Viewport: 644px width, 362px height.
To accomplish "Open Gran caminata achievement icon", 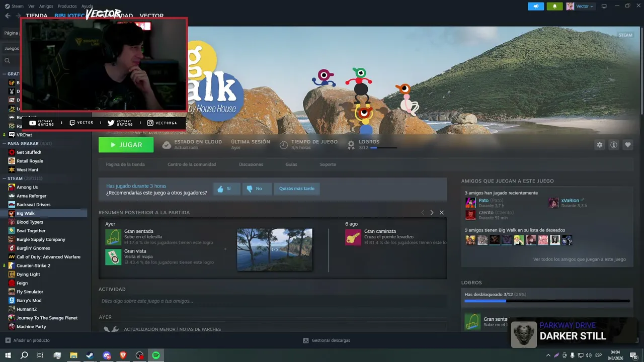I will tap(353, 237).
